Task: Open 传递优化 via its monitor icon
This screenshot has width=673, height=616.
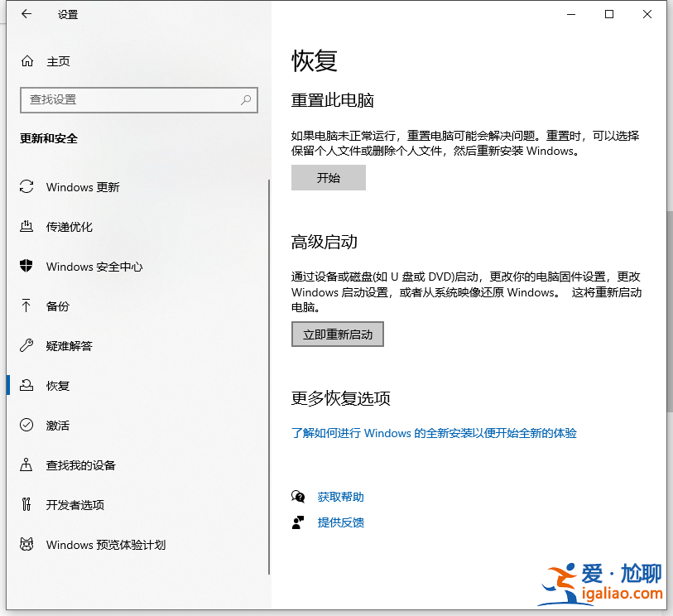Action: coord(26,227)
